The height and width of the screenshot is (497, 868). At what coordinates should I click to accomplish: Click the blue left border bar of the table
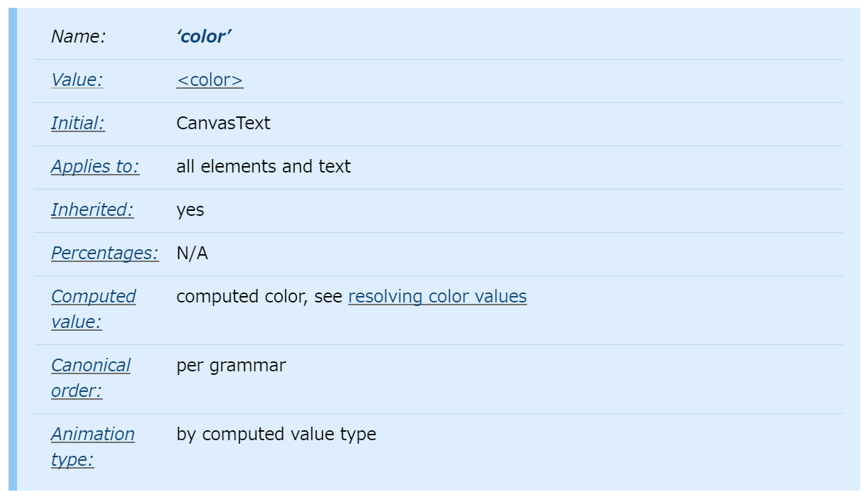coord(12,248)
